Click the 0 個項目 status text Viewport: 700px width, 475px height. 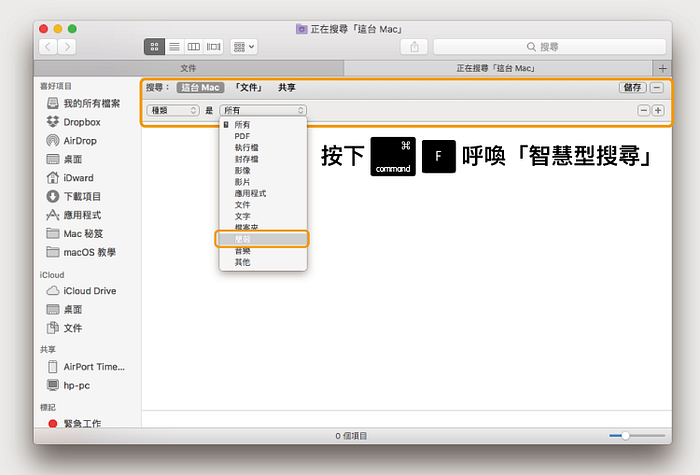click(351, 436)
